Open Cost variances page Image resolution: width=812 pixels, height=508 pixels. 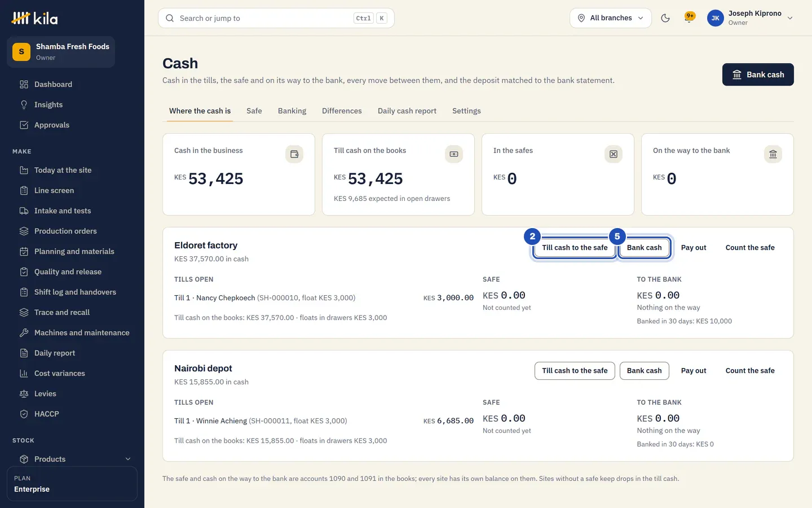[x=72, y=373]
